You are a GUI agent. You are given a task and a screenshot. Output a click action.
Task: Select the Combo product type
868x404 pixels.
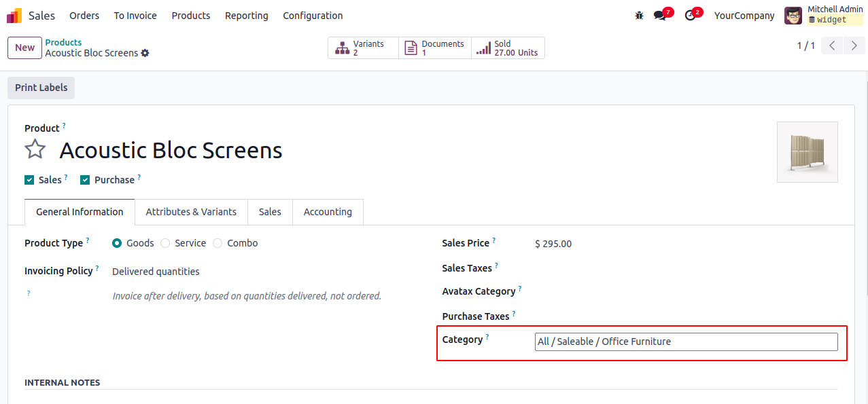tap(218, 243)
